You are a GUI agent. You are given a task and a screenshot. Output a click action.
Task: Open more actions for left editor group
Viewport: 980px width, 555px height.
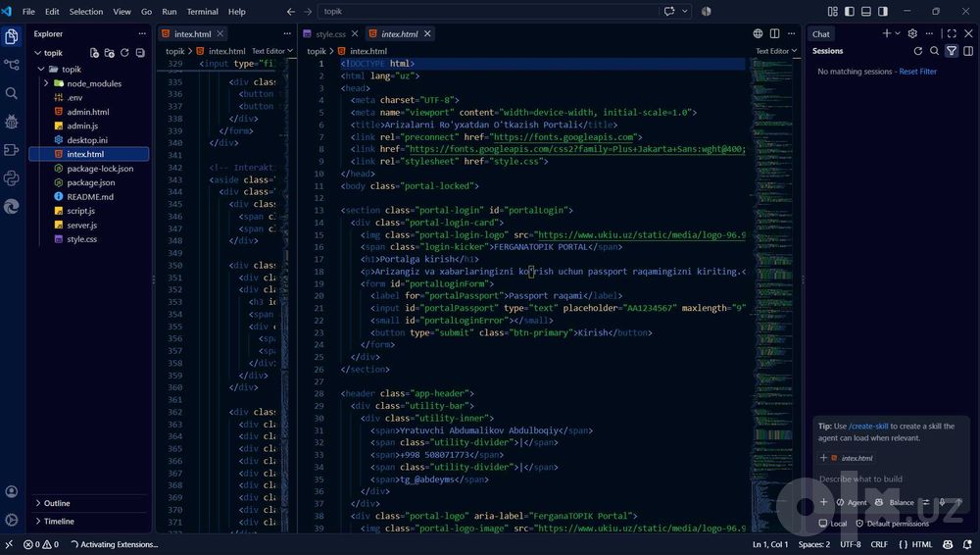pos(287,33)
